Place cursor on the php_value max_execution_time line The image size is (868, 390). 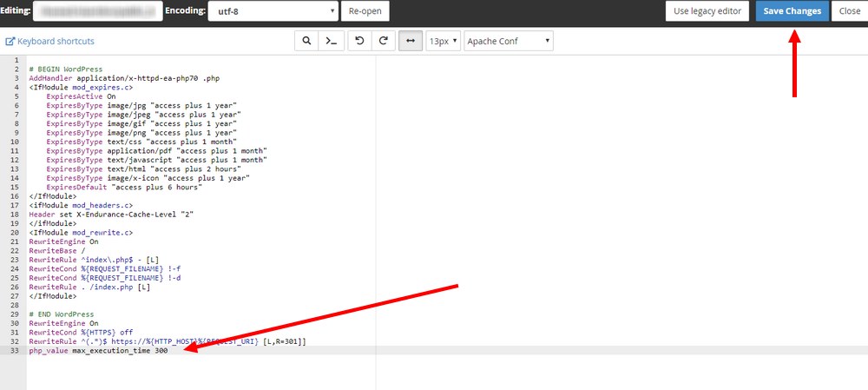(98, 350)
